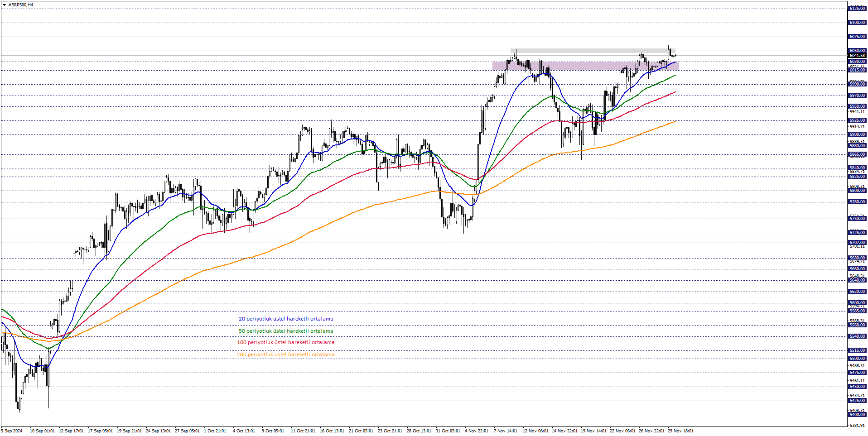
Task: Click the 14 Nov 22:01 date label
Action: coord(564,431)
